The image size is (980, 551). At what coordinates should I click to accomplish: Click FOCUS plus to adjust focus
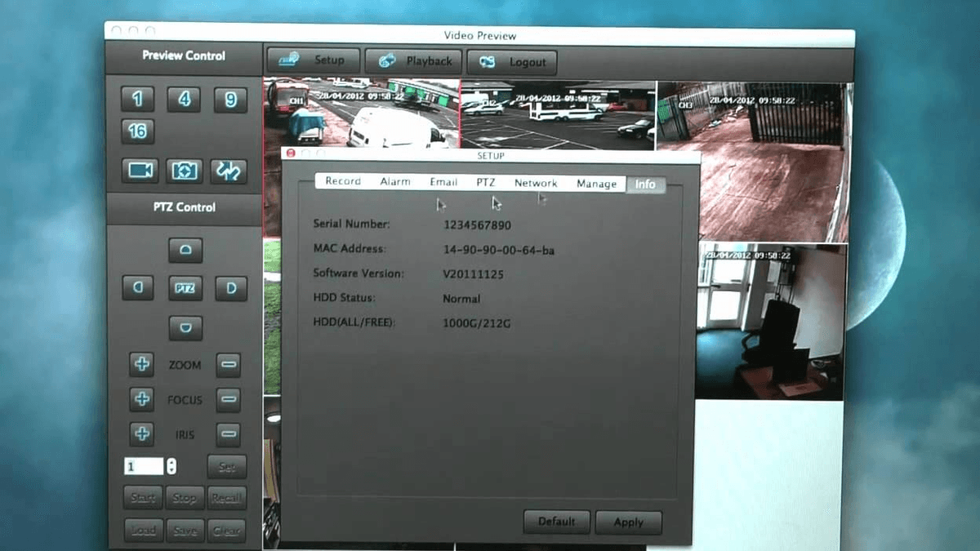[143, 400]
